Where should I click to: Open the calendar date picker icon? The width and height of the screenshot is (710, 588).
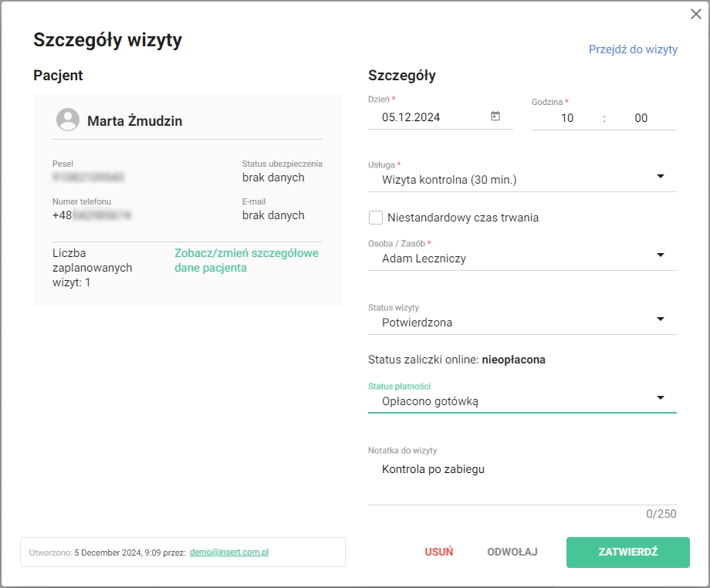click(x=495, y=117)
